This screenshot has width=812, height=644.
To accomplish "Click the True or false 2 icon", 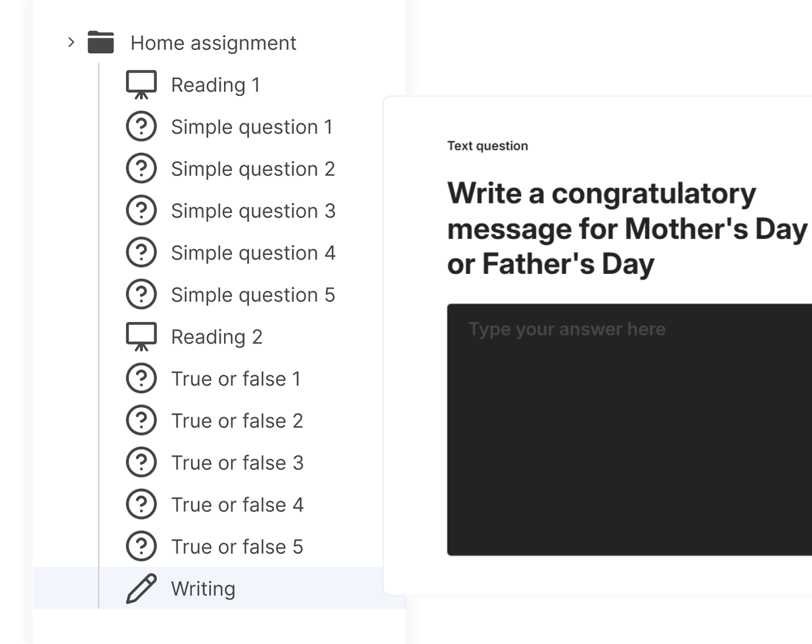I will coord(141,421).
